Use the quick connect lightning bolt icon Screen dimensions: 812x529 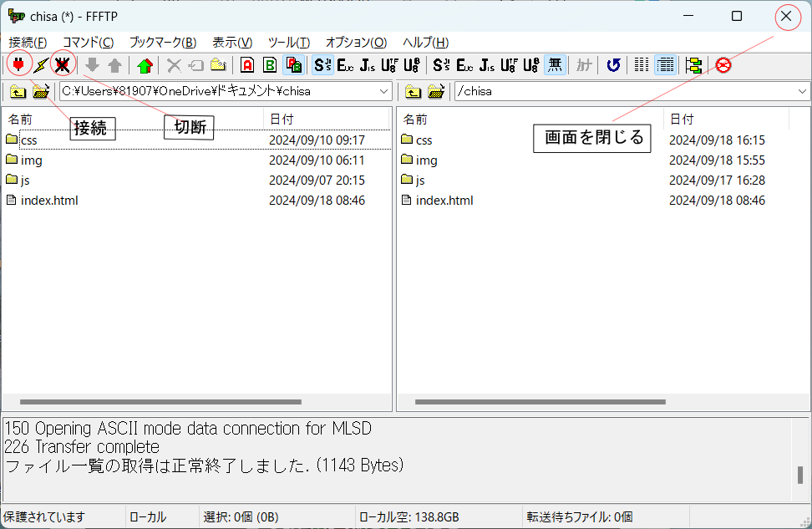coord(40,64)
